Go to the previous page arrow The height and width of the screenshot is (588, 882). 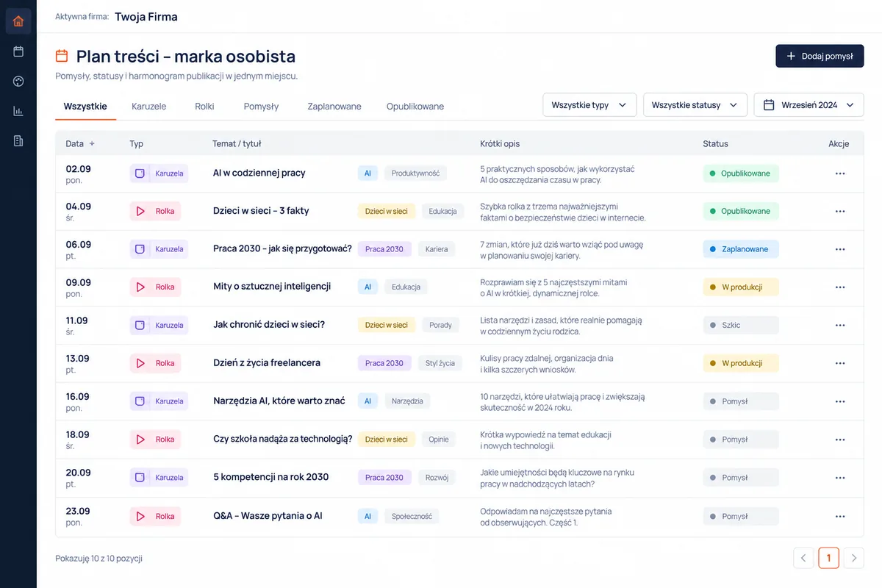[x=804, y=558]
